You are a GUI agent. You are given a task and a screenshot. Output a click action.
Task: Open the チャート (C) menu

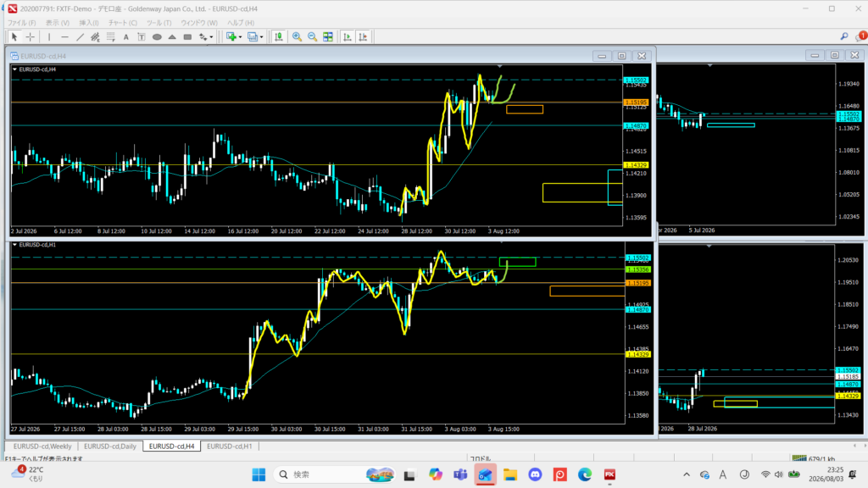(x=122, y=23)
